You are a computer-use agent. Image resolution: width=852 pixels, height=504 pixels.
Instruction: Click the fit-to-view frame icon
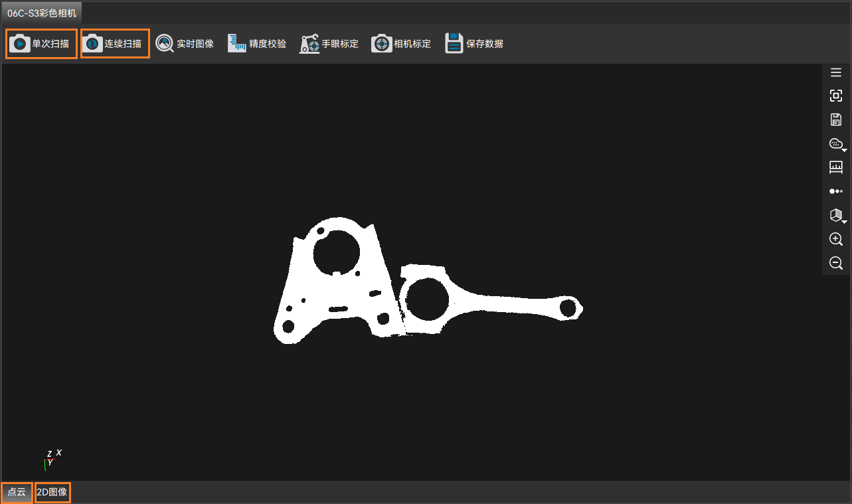pyautogui.click(x=836, y=96)
